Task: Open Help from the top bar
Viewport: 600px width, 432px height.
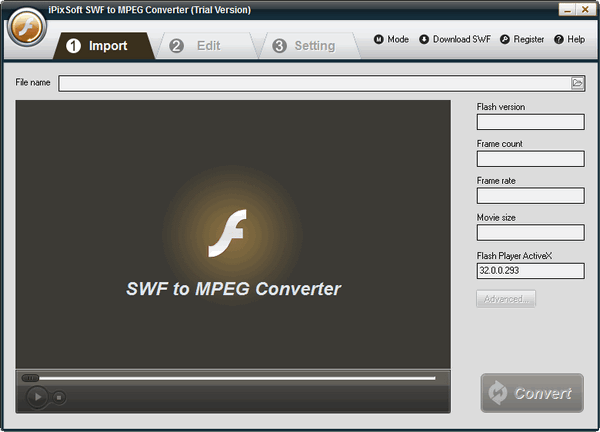Action: tap(569, 39)
